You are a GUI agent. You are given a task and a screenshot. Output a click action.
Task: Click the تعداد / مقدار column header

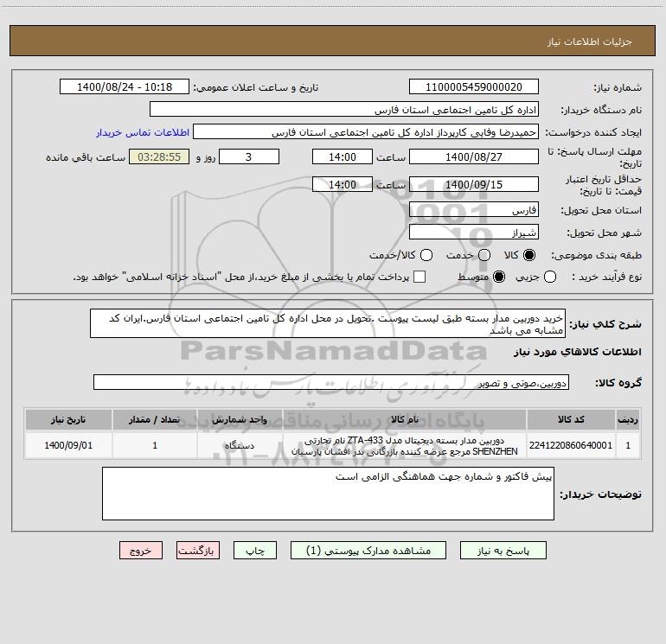(155, 419)
